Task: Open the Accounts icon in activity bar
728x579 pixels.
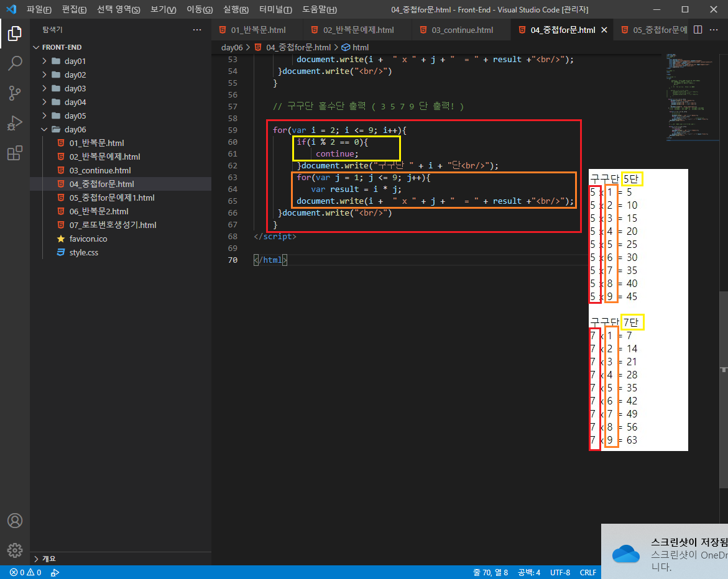Action: (x=15, y=521)
